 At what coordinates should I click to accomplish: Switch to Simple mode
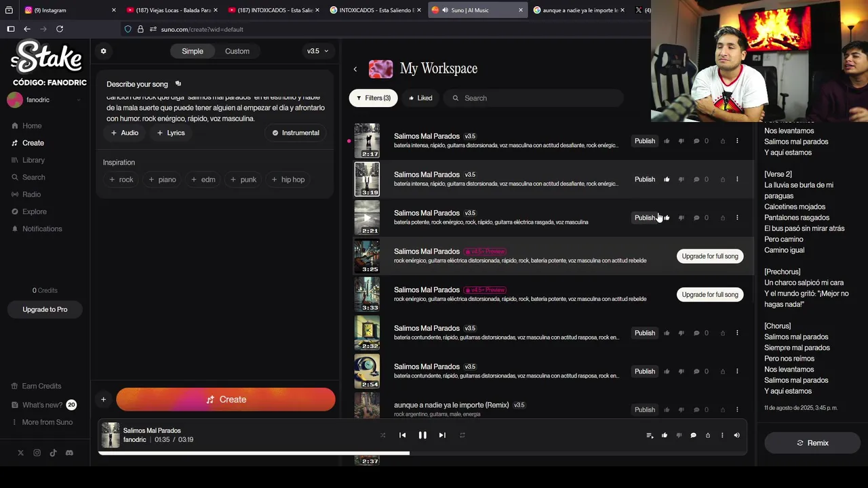[192, 51]
